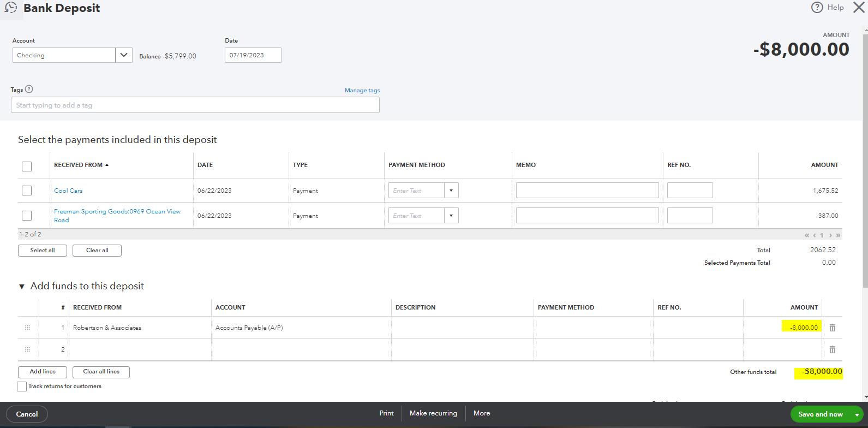This screenshot has width=868, height=428.
Task: Open the Checking account dropdown
Action: pyautogui.click(x=124, y=55)
